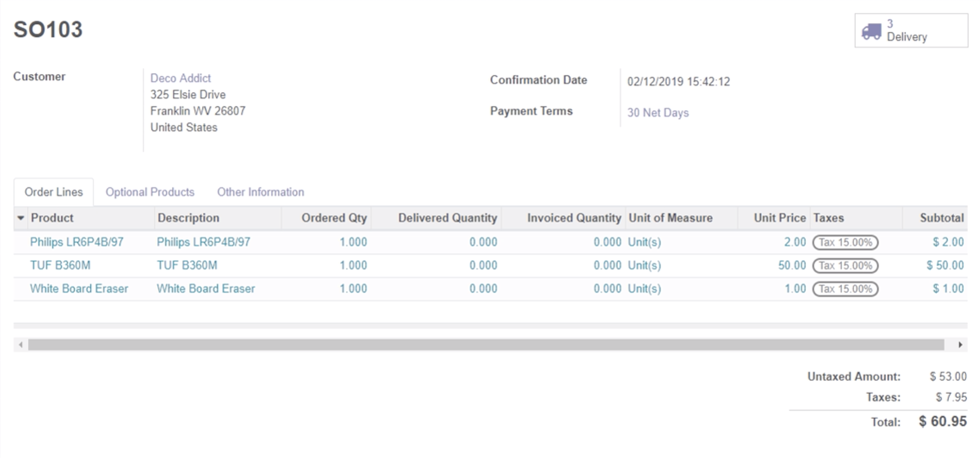
Task: Click the 50.00 unit price on TUF B360M row
Action: click(x=792, y=265)
